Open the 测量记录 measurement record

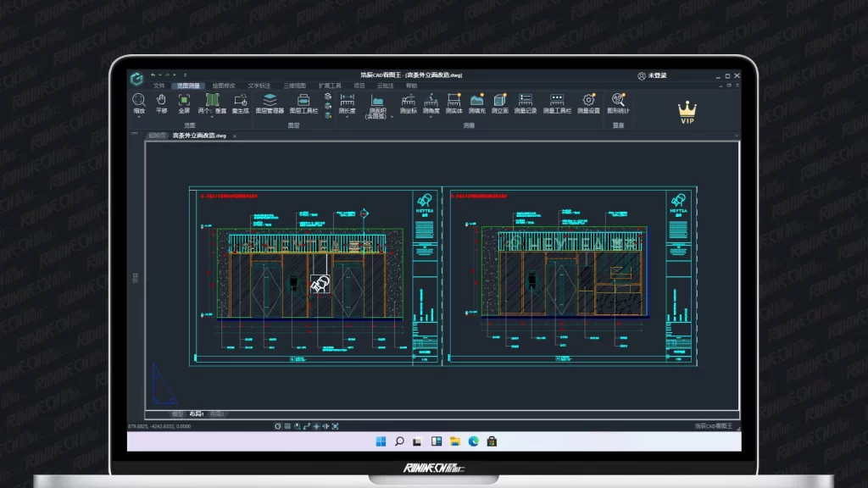point(526,101)
